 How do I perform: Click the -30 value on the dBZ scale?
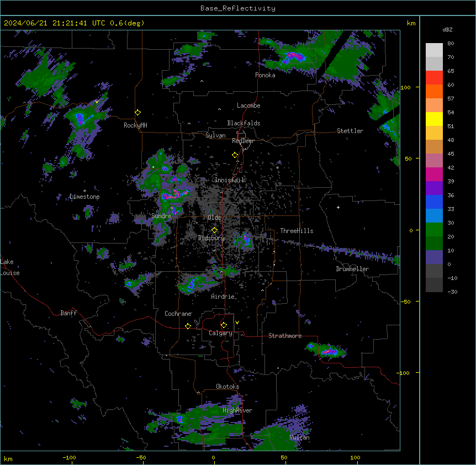pyautogui.click(x=452, y=292)
